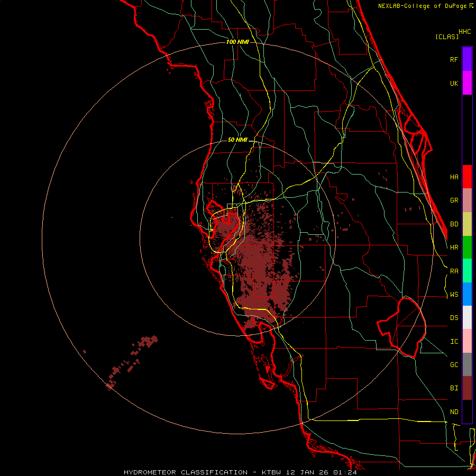Click the WS blue legend swatch

pyautogui.click(x=467, y=294)
